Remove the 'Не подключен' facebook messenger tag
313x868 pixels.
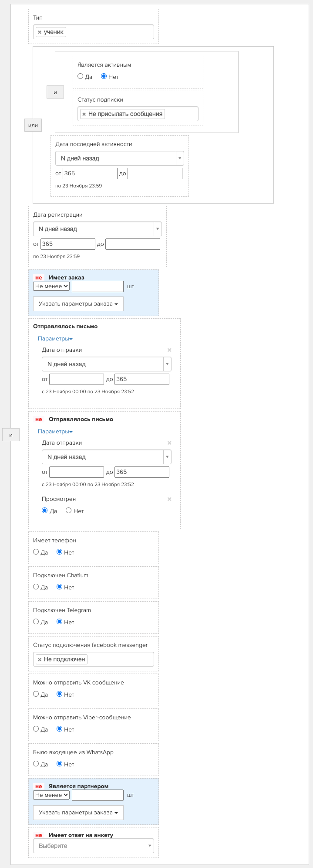[x=40, y=659]
